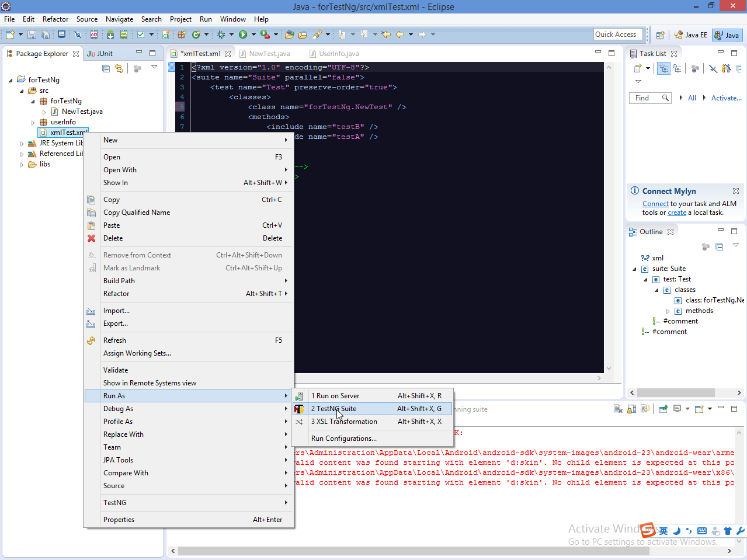The height and width of the screenshot is (560, 747).
Task: Click the Task List New Task icon
Action: [x=638, y=68]
